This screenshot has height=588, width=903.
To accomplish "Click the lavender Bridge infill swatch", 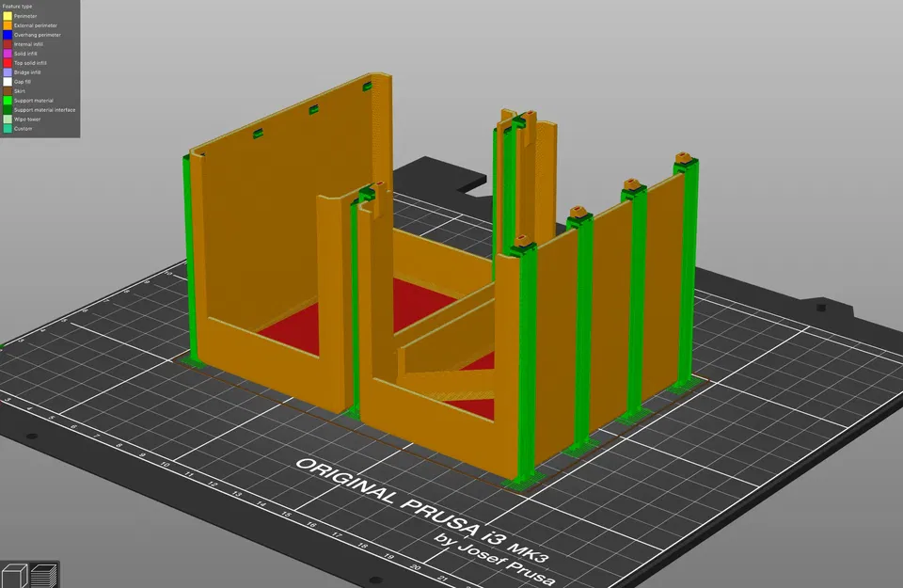I will coord(8,72).
